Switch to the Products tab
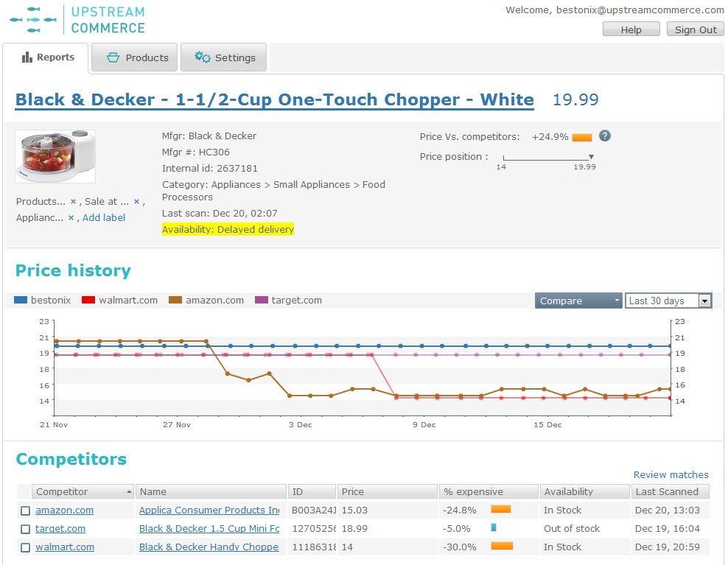This screenshot has height=565, width=728. [134, 57]
